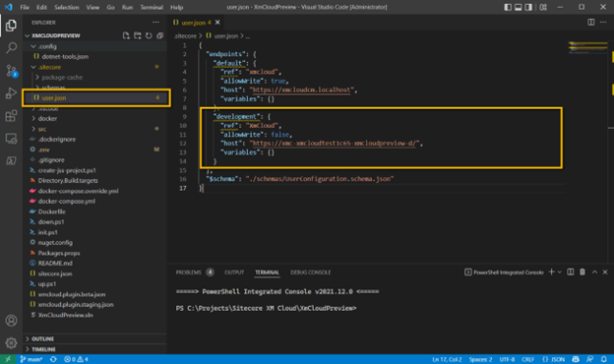Open the Accounts menu icon
This screenshot has width=614, height=364.
(x=11, y=321)
